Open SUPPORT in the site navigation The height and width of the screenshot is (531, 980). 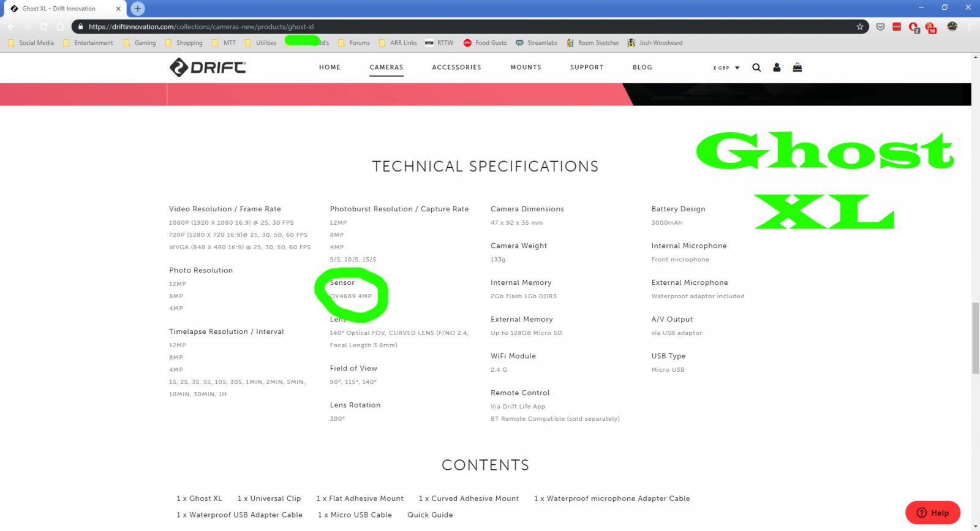coord(587,67)
